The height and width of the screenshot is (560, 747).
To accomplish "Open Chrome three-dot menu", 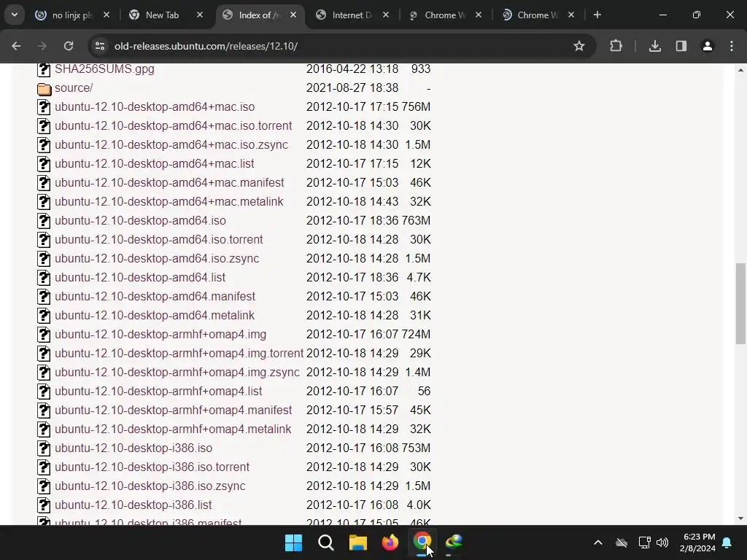I will coord(732,46).
